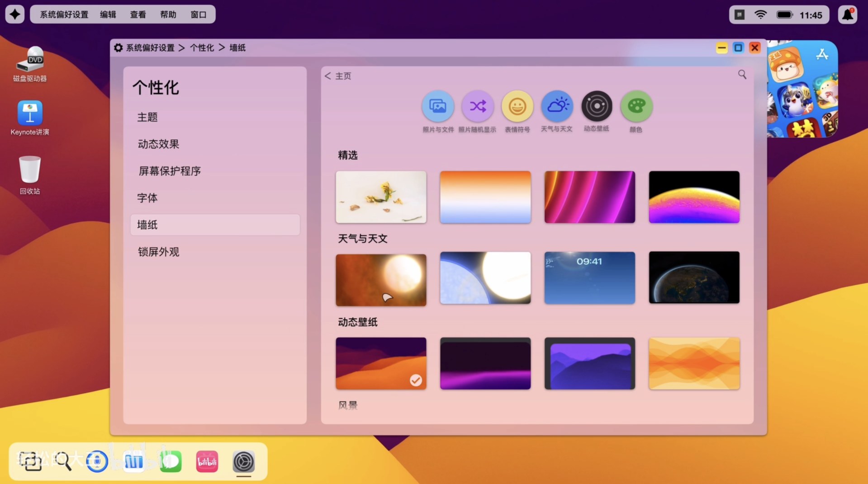Open the dynamic wallpaper category icon
The width and height of the screenshot is (868, 484).
[597, 106]
